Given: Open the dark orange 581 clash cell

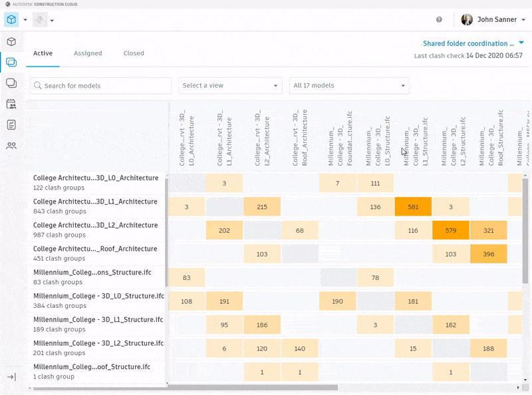Looking at the screenshot, I should pyautogui.click(x=413, y=207).
